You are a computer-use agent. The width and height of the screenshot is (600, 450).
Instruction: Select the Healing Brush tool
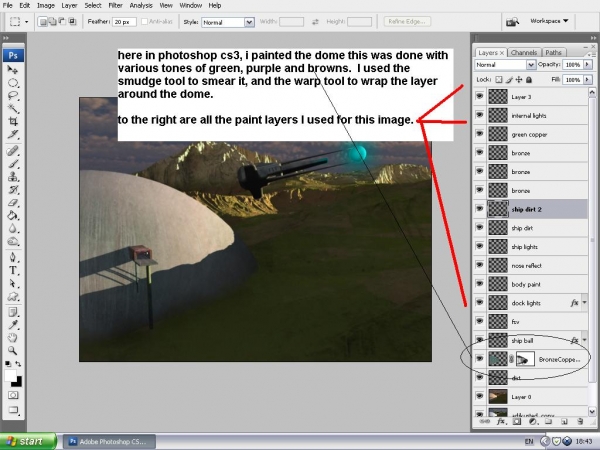click(13, 151)
